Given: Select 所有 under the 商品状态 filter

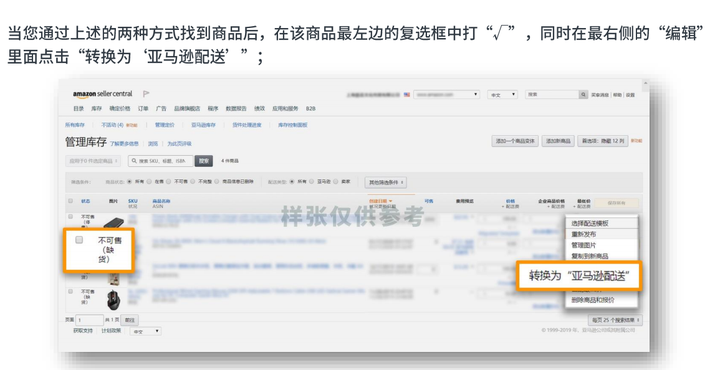Looking at the screenshot, I should point(129,182).
